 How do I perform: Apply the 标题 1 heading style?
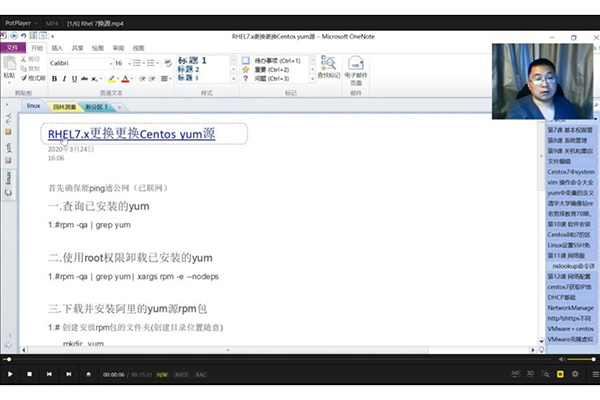pos(192,60)
